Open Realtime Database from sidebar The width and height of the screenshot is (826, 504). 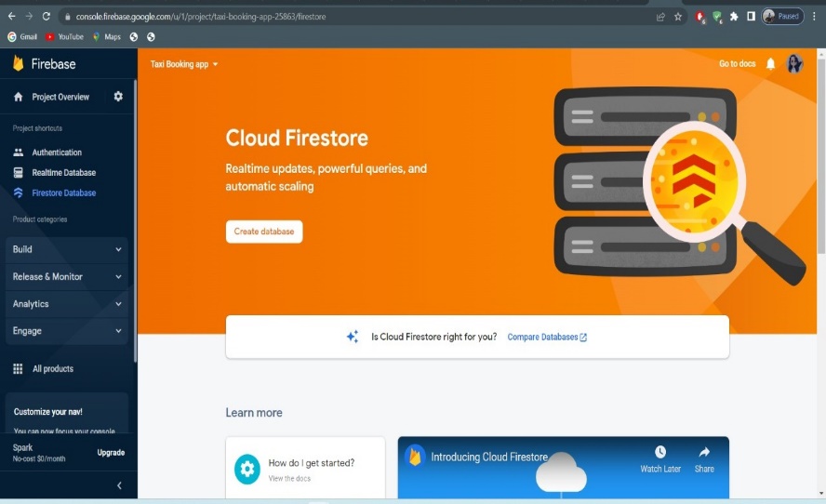pyautogui.click(x=64, y=172)
